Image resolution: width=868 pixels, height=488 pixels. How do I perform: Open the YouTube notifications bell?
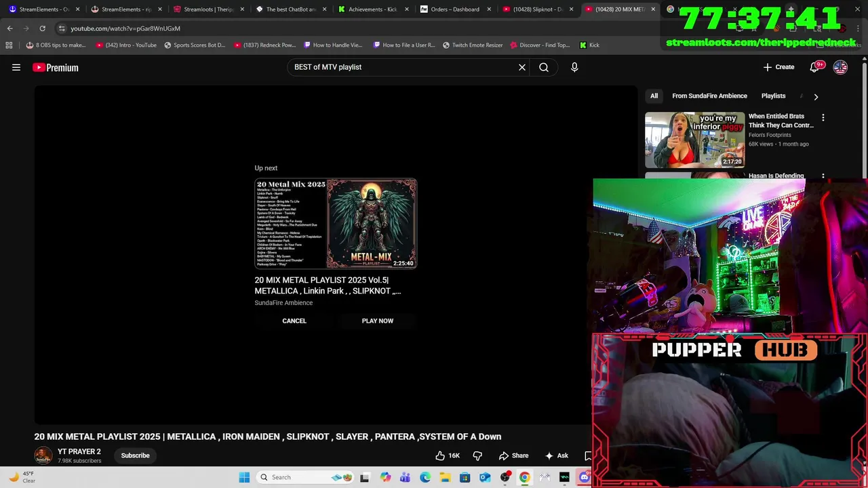(x=815, y=67)
